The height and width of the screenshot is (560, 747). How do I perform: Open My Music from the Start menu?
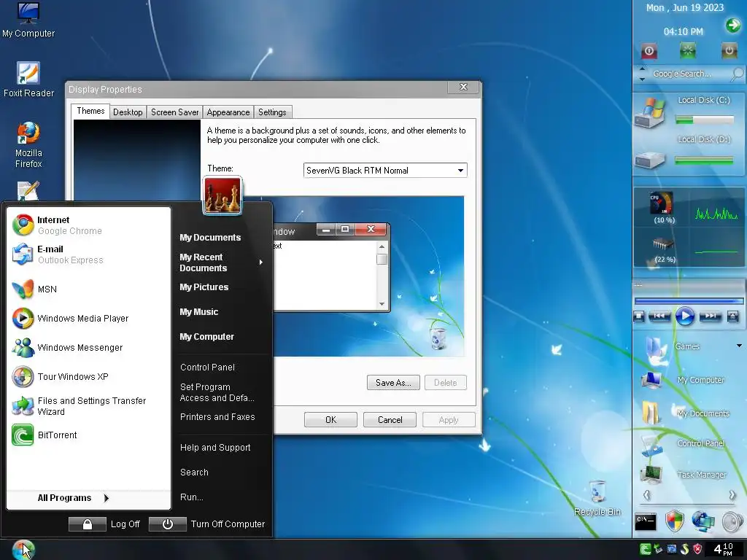pos(198,312)
